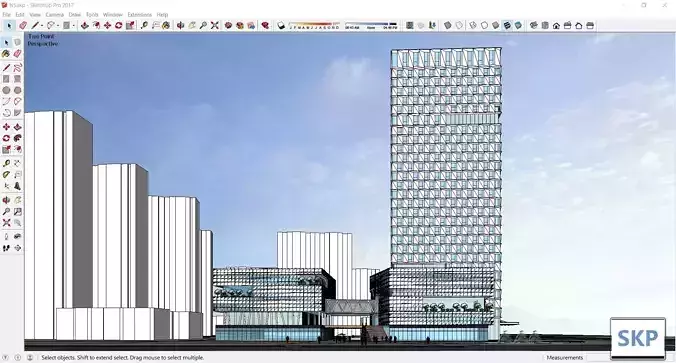Click into the Measurements input box
676x363 pixels.
[x=598, y=357]
